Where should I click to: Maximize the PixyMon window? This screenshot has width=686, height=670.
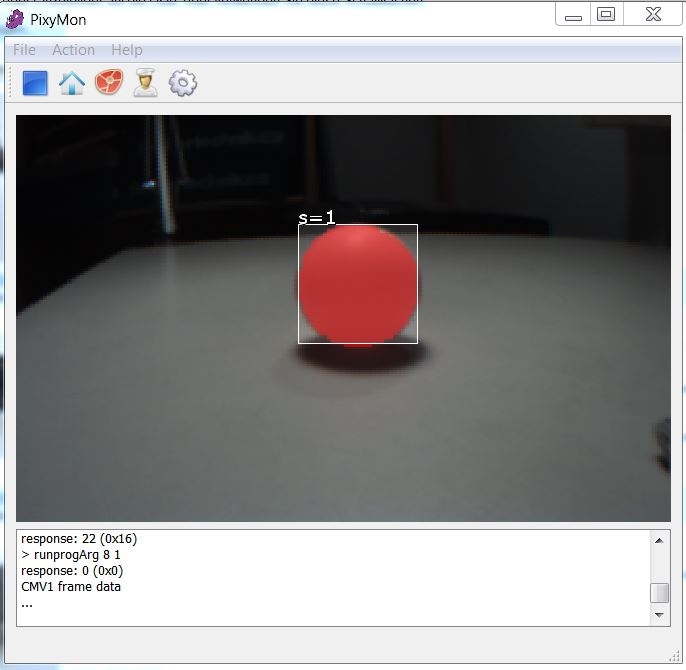(x=606, y=14)
